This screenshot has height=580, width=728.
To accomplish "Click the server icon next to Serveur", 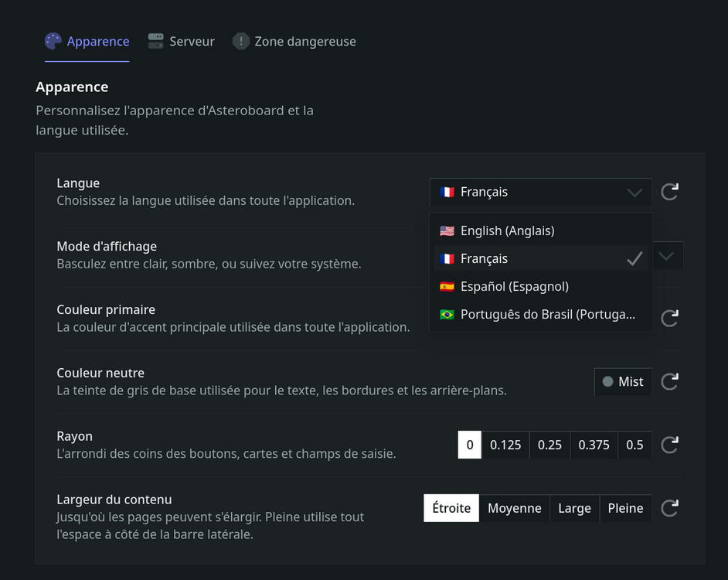I will coord(155,41).
